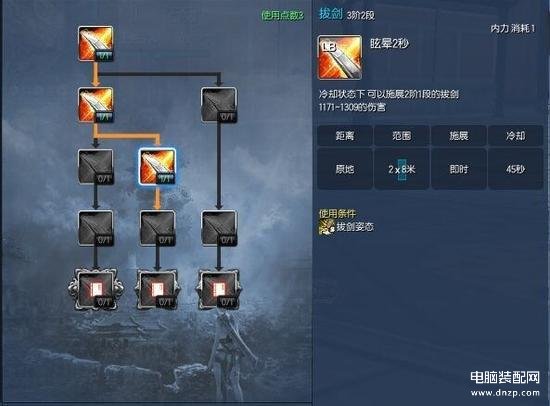550x406 pixels.
Task: Click locked node in right column second row
Action: [219, 105]
